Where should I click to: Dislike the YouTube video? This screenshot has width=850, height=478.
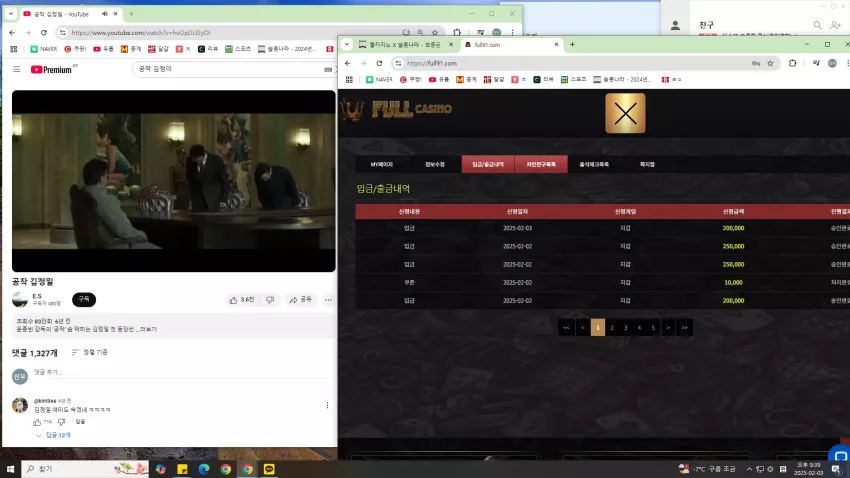pyautogui.click(x=270, y=300)
